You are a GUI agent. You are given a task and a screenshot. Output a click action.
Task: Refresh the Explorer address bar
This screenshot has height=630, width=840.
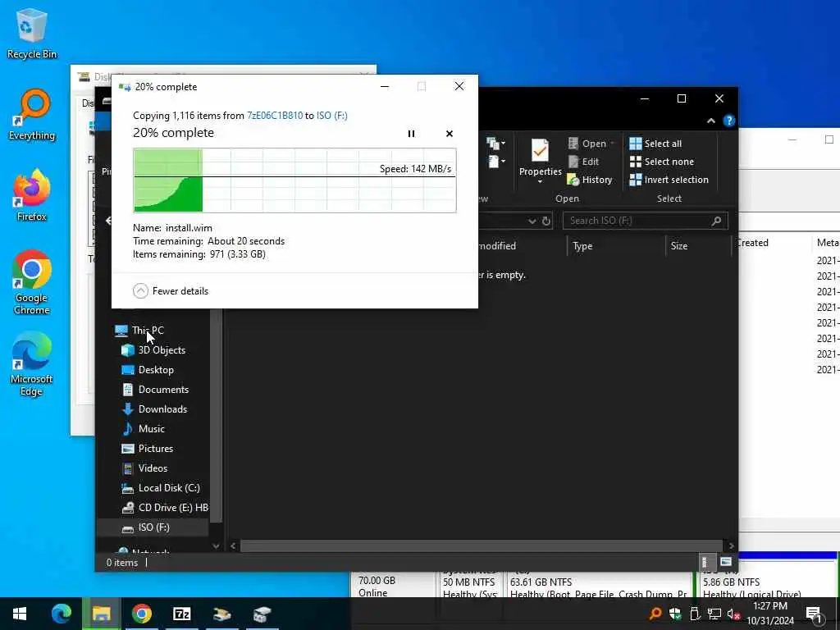tap(546, 221)
